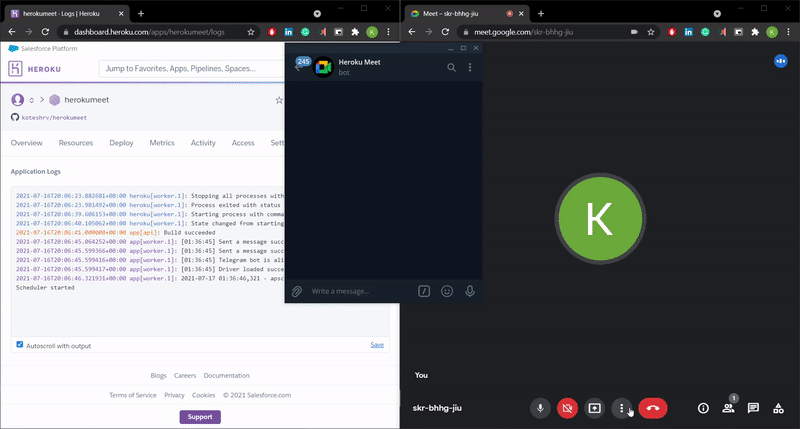Image resolution: width=800 pixels, height=429 pixels.
Task: Show participants list in Meet
Action: 728,408
